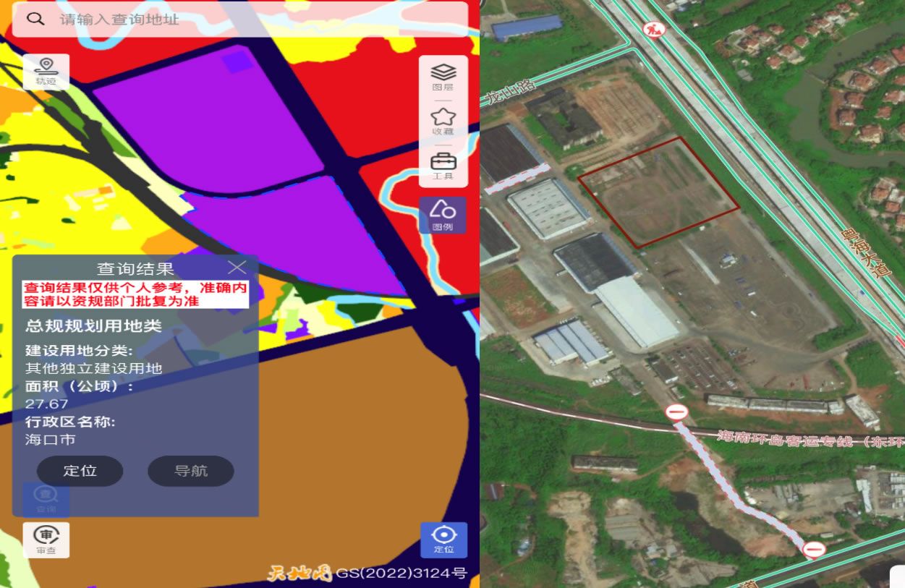
Task: Open 收藏 favorites with the star icon
Action: click(443, 121)
